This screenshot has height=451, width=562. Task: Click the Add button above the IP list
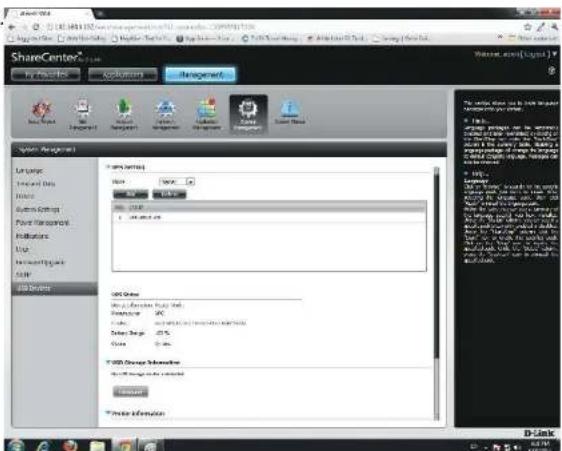[x=130, y=194]
